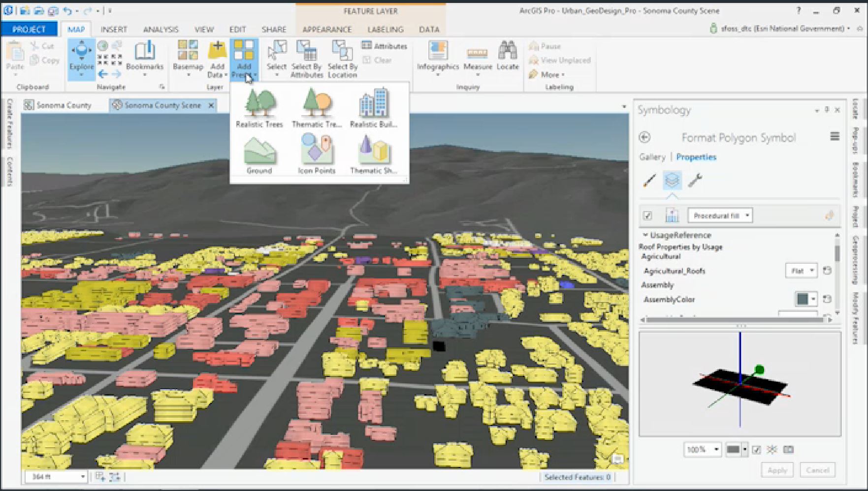Open the Symbology hamburger menu
Image resolution: width=868 pixels, height=491 pixels.
click(835, 136)
